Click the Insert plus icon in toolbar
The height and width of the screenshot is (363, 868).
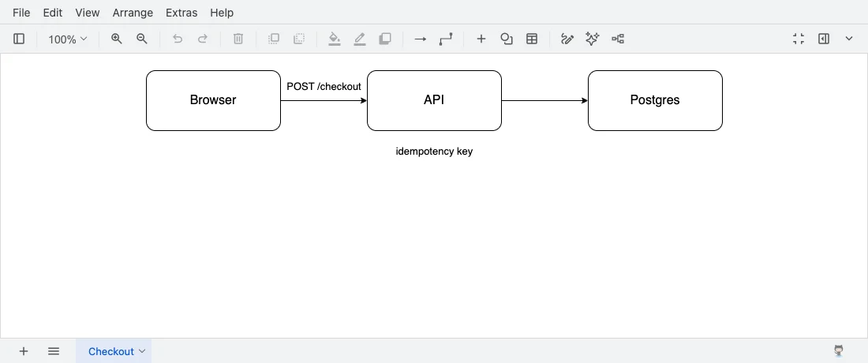pyautogui.click(x=481, y=39)
